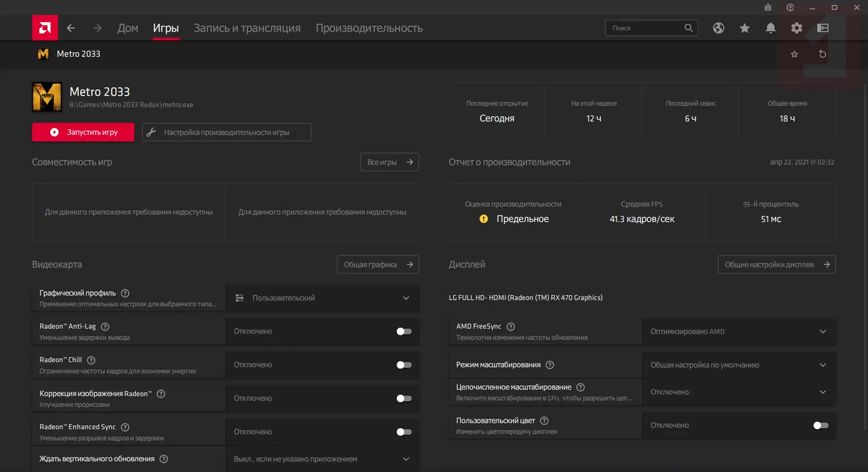868x472 pixels.
Task: Go back with the left arrow
Action: pyautogui.click(x=71, y=28)
